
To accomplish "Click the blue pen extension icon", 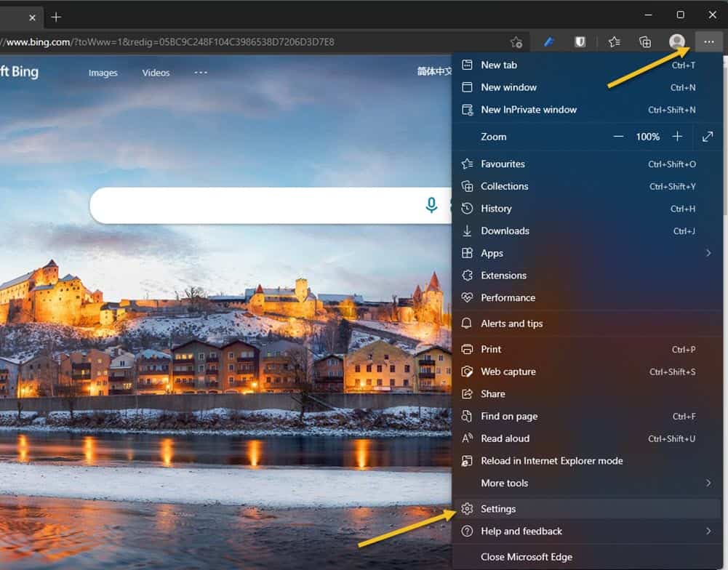I will (549, 41).
